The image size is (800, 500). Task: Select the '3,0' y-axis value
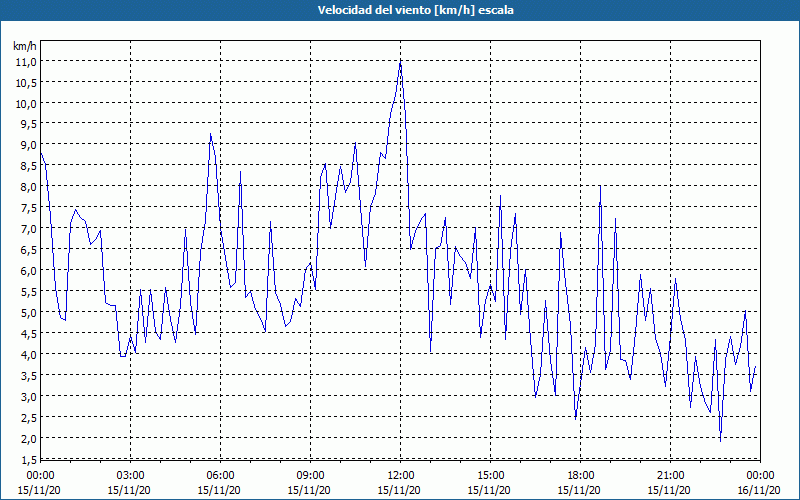tap(29, 396)
